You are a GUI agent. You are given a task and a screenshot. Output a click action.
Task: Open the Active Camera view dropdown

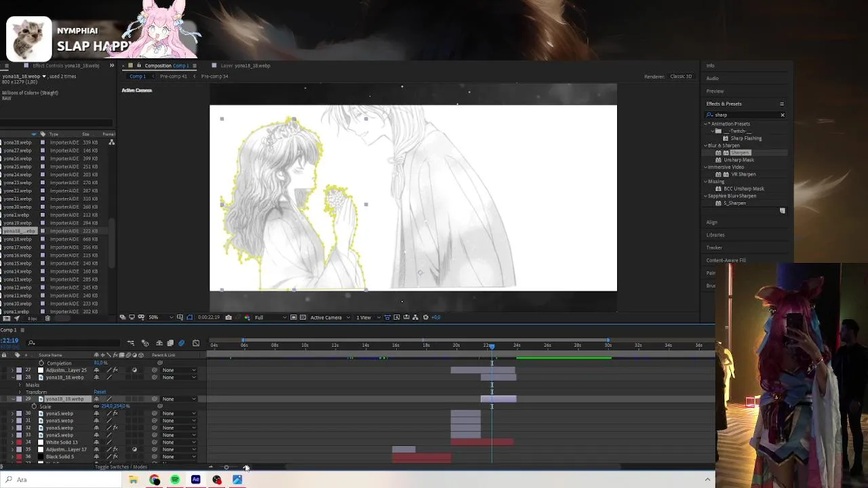(x=330, y=317)
